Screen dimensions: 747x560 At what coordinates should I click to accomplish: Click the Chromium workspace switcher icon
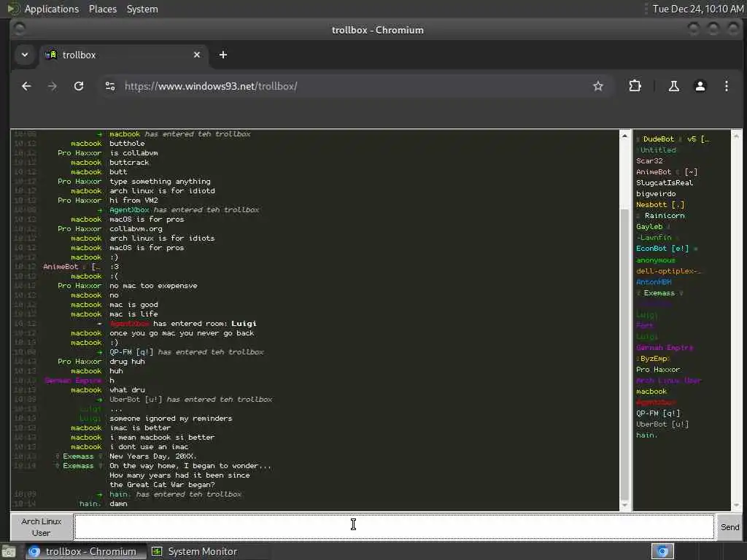tap(662, 551)
